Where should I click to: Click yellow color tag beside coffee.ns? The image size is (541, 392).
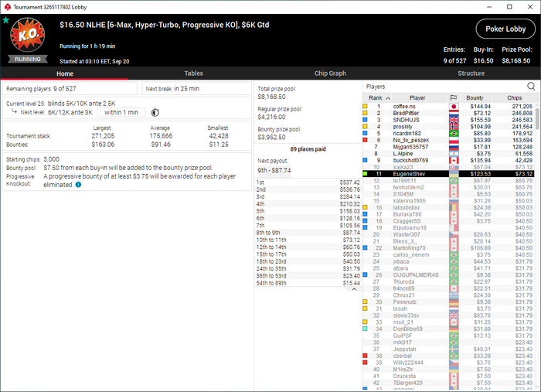(x=365, y=107)
